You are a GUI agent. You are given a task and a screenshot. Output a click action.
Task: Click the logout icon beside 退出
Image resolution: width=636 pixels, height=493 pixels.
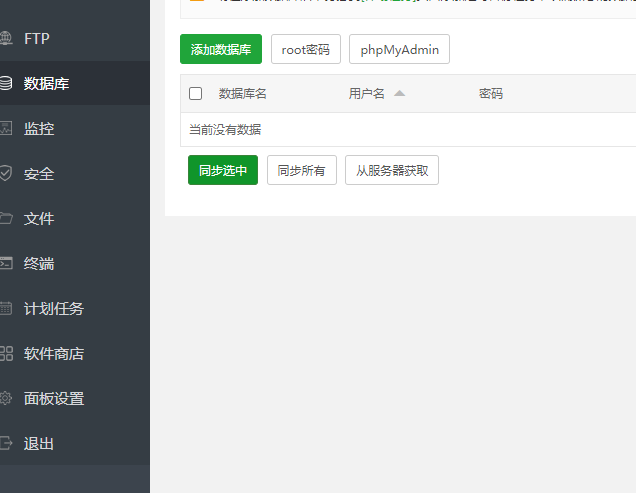click(x=6, y=443)
